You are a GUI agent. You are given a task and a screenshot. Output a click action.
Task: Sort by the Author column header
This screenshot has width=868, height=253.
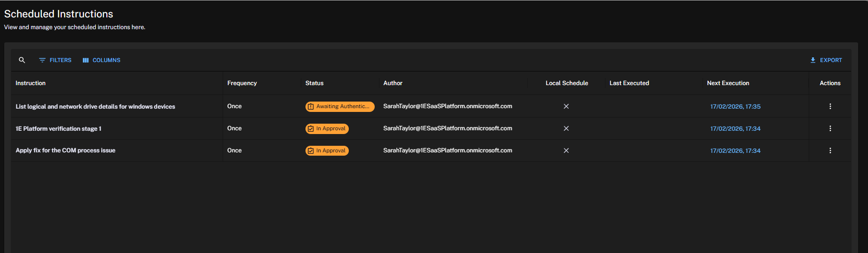393,83
